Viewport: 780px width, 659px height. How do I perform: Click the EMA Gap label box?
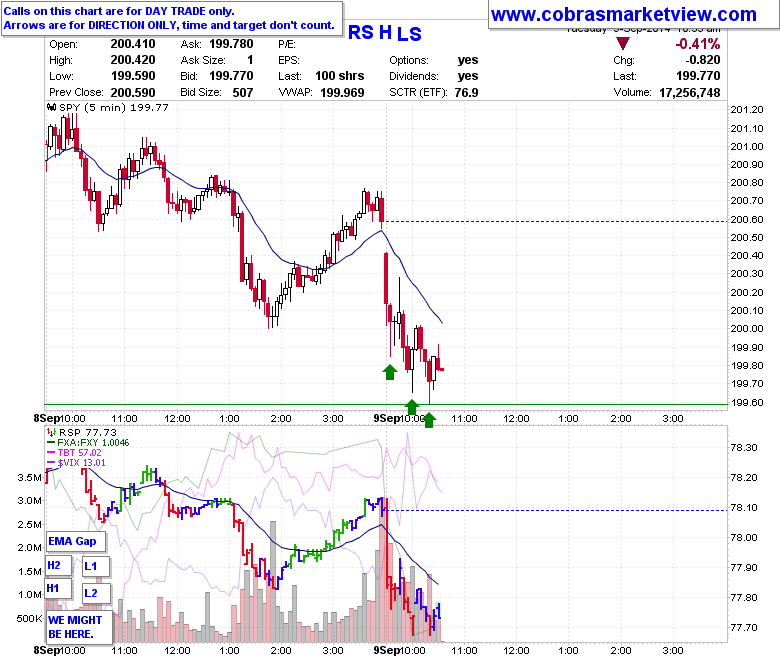[x=76, y=541]
